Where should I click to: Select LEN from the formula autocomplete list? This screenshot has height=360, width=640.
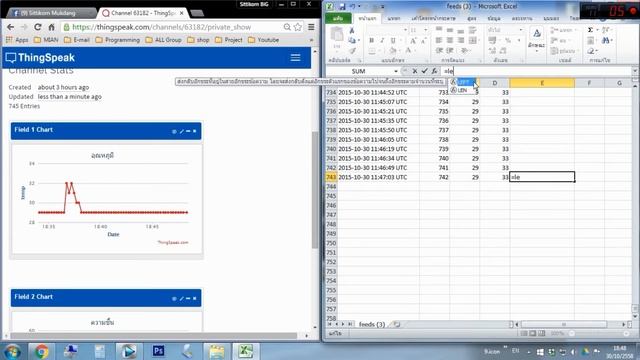[x=462, y=90]
